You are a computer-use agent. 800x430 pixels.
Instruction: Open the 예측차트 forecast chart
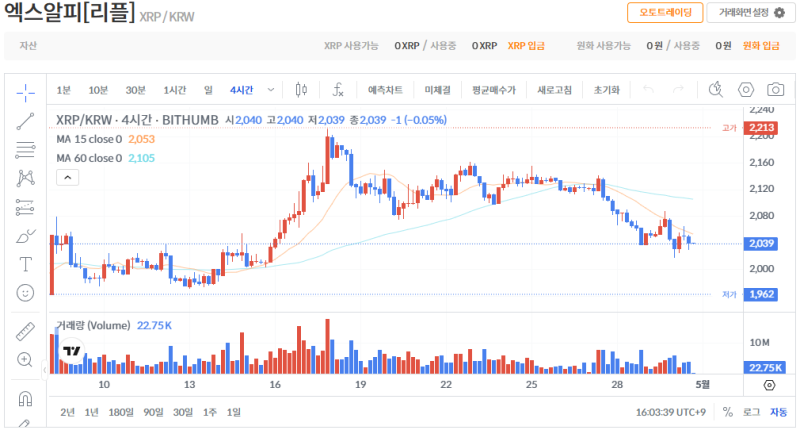(385, 90)
